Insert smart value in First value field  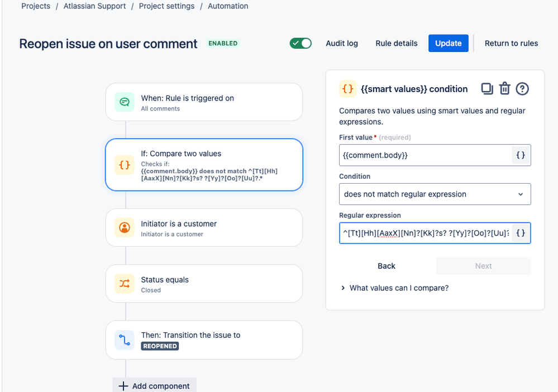521,155
